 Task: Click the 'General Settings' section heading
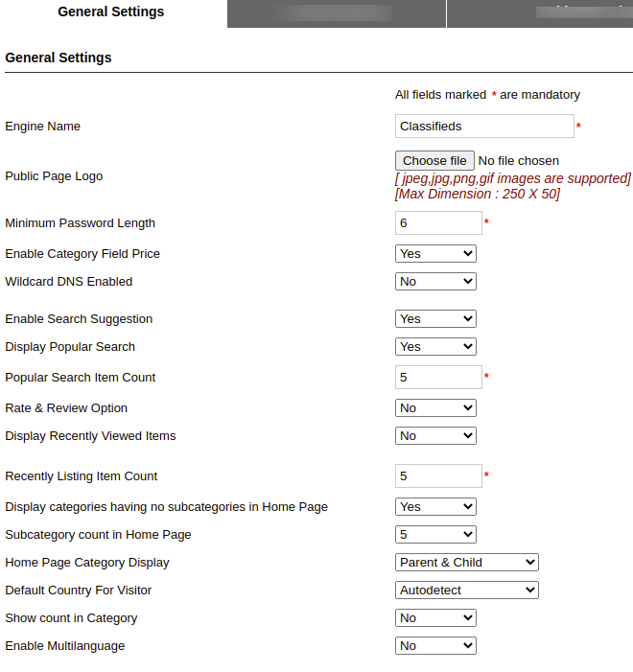pyautogui.click(x=59, y=58)
